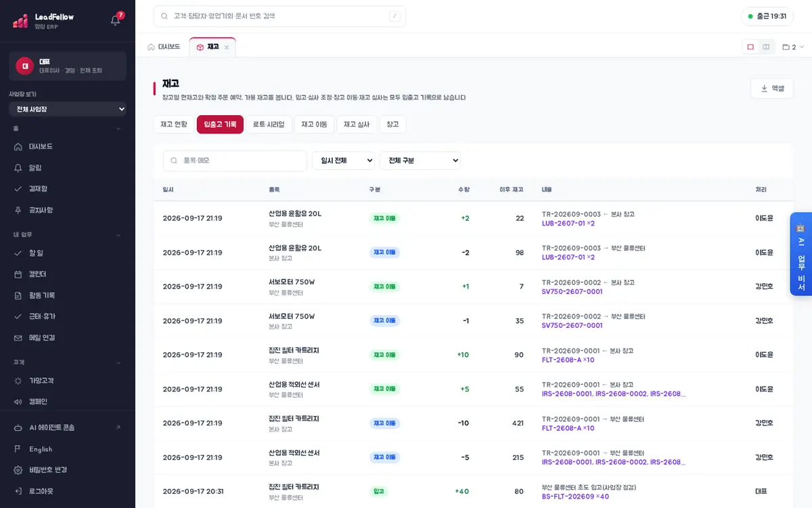
Task: Open 메일 연결 envelope item
Action: [68, 337]
